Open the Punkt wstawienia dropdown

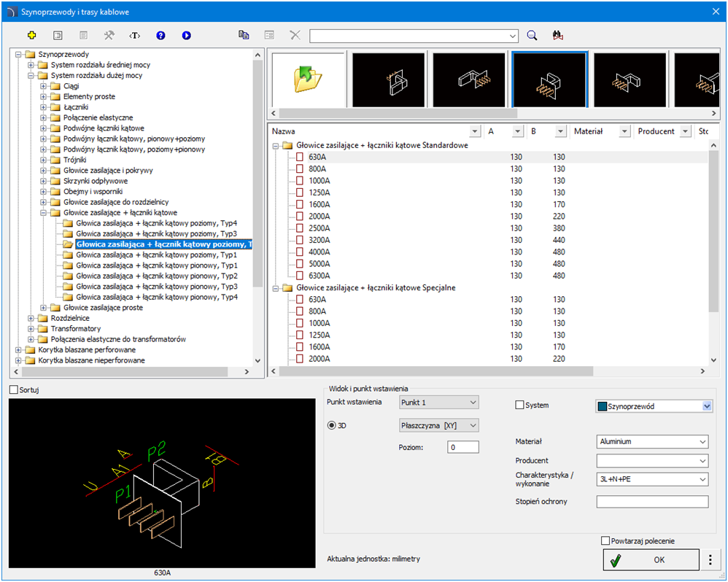click(438, 403)
